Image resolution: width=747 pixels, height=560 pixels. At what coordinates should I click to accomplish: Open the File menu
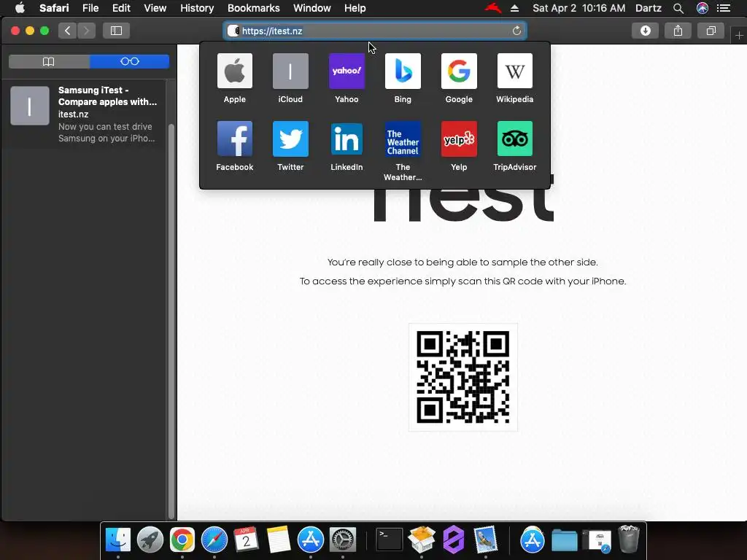coord(90,8)
